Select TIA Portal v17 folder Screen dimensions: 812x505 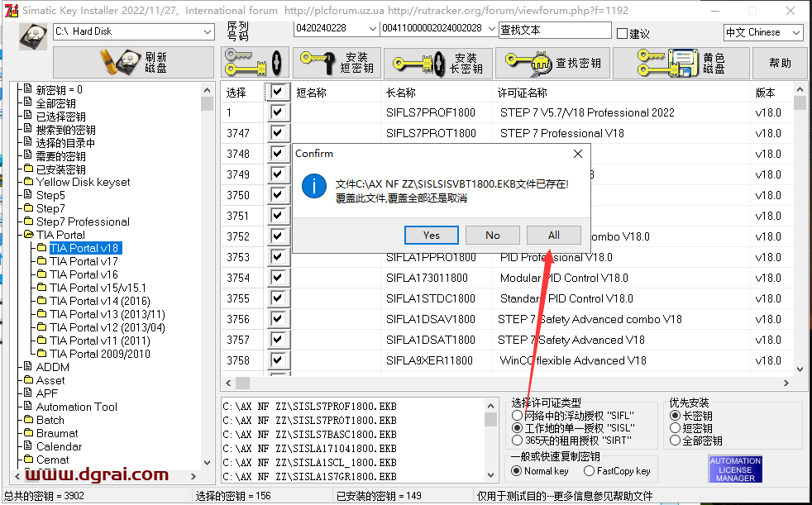click(84, 261)
